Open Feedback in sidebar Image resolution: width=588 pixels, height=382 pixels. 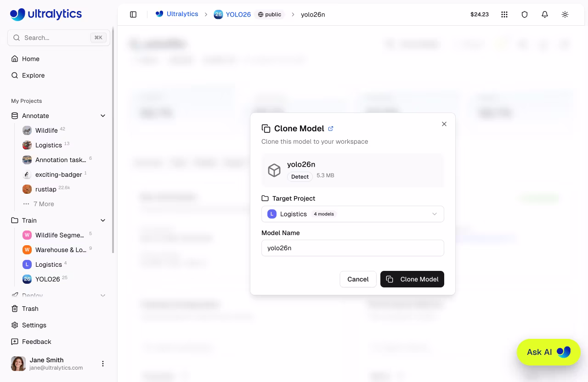pyautogui.click(x=37, y=342)
